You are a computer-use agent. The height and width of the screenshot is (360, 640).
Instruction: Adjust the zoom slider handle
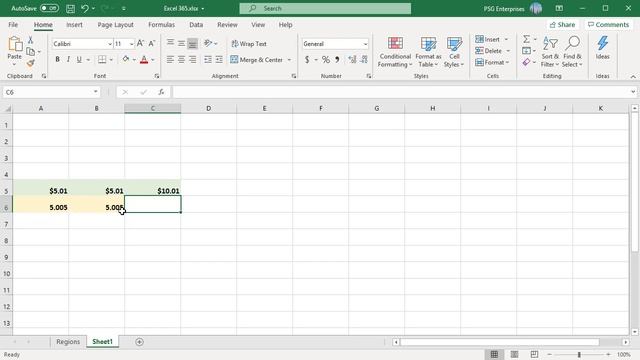point(579,354)
